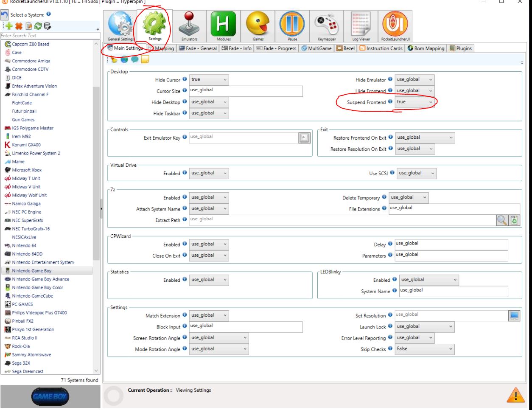Open the Log Viewer

point(361,26)
